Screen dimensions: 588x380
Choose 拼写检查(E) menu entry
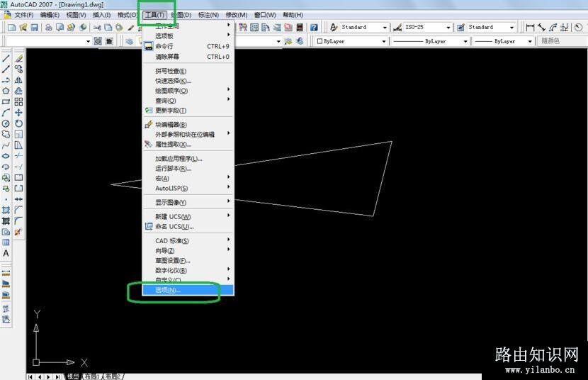(x=188, y=71)
